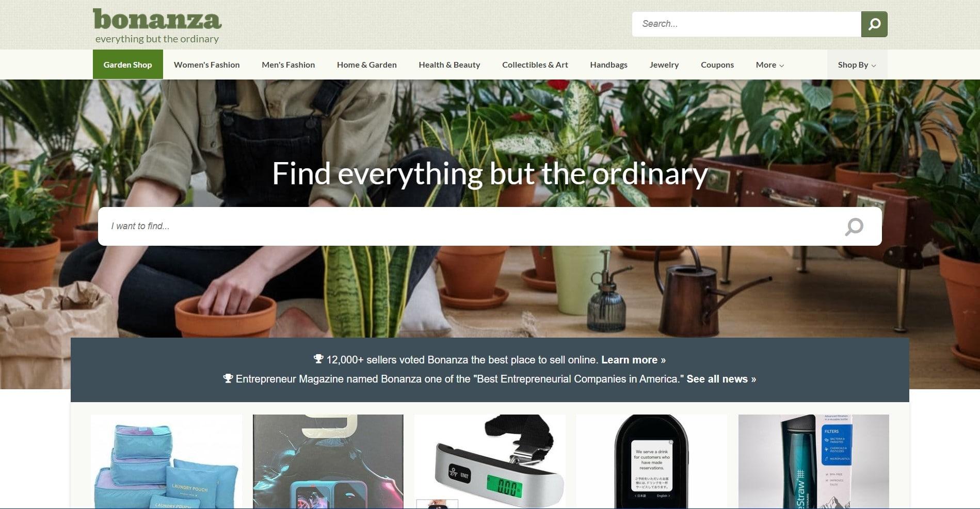Click the Learn more link
Viewport: 980px width, 509px height.
[x=633, y=360]
